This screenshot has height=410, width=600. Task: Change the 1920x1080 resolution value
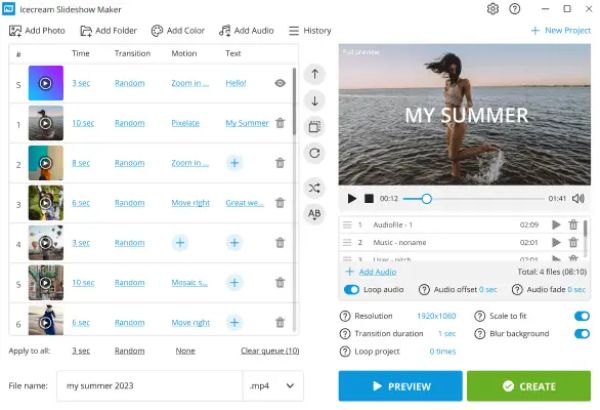[436, 316]
